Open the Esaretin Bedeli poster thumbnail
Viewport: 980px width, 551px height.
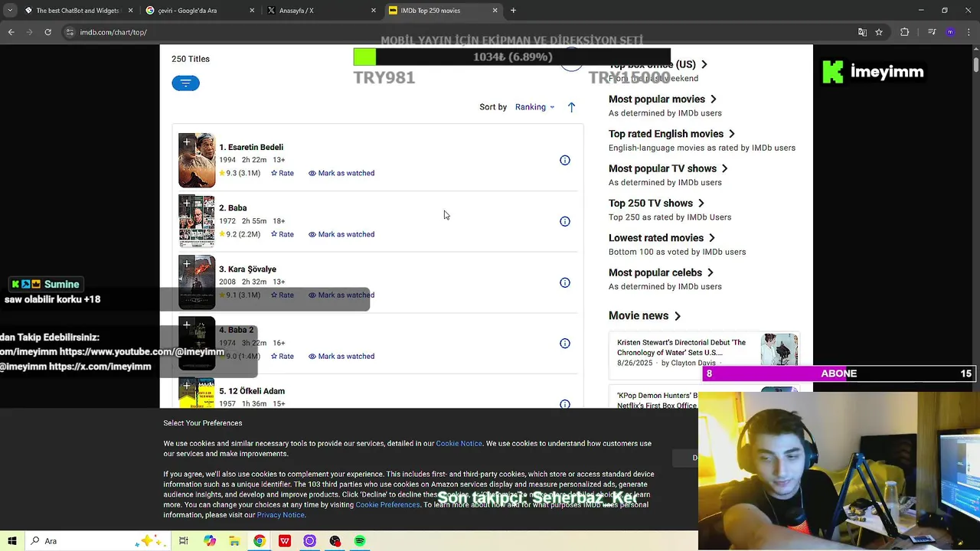(x=197, y=160)
